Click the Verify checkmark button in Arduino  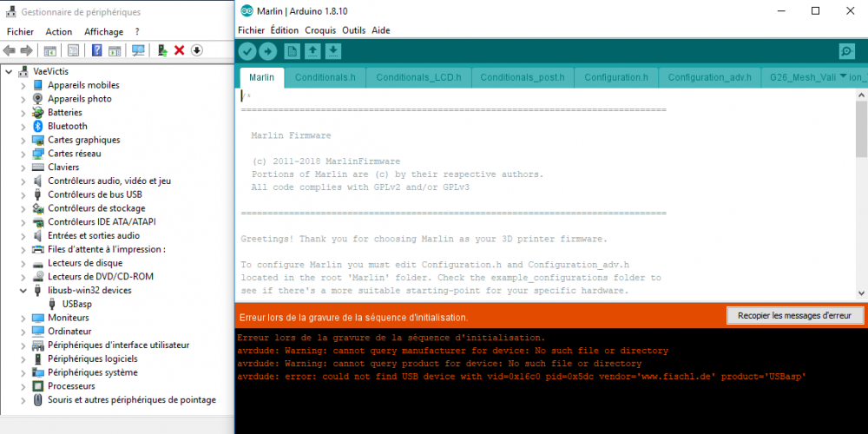(247, 51)
